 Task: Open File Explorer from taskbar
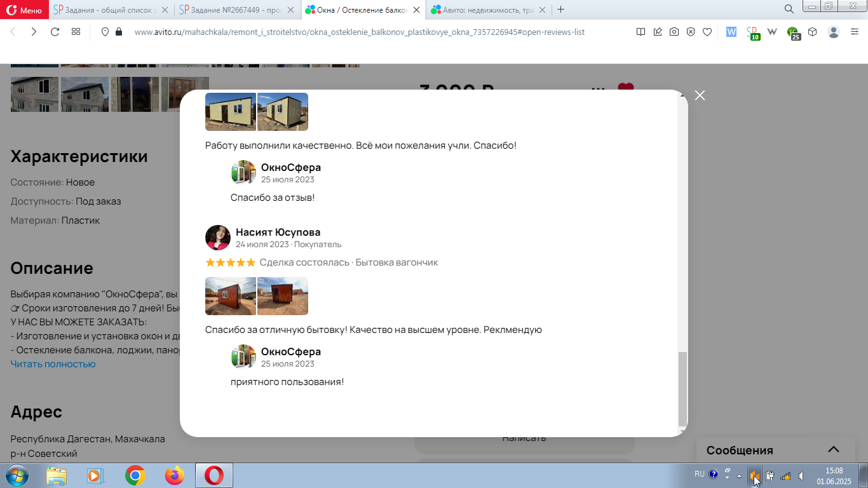coord(57,475)
